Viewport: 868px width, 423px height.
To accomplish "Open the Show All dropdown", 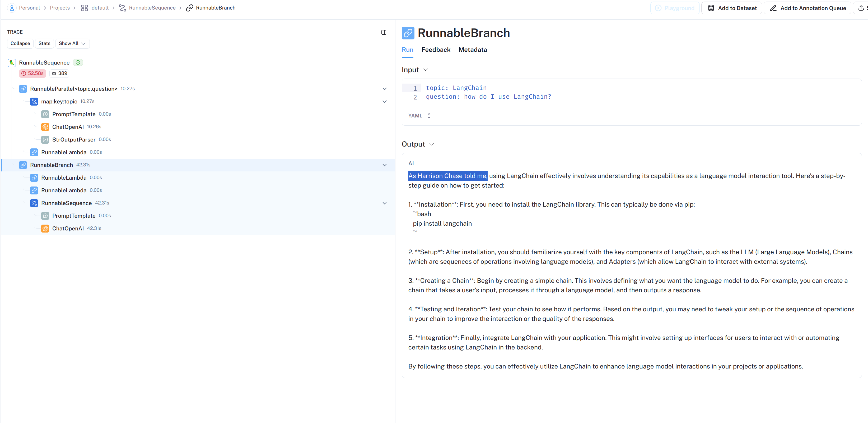I will [x=72, y=43].
